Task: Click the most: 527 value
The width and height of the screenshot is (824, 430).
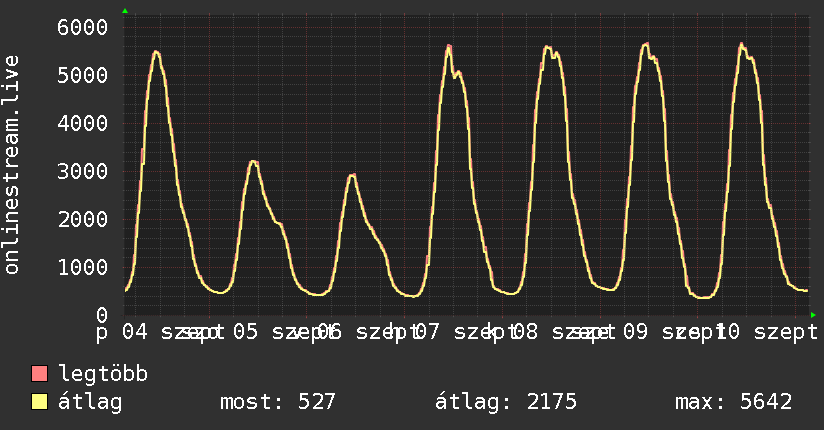Action: click(277, 402)
